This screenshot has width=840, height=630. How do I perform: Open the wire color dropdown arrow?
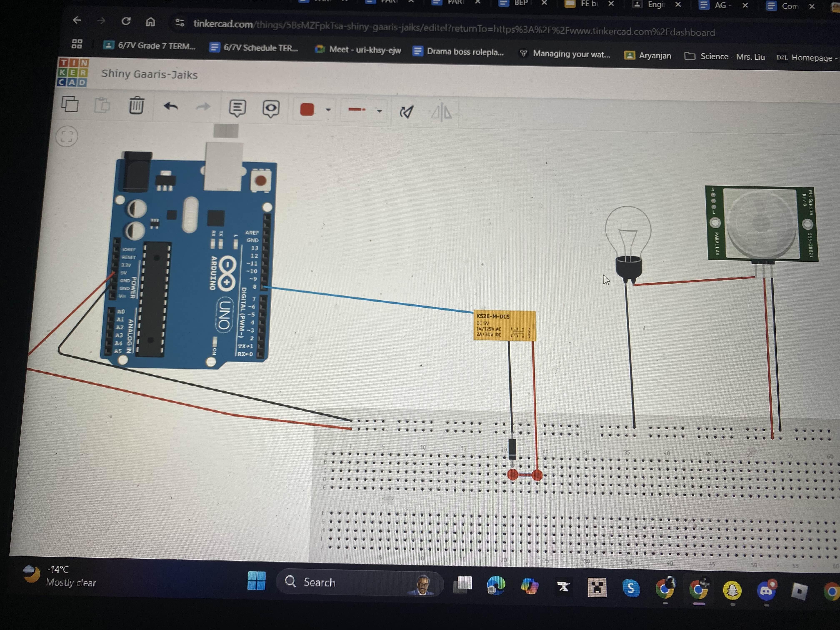tap(329, 110)
